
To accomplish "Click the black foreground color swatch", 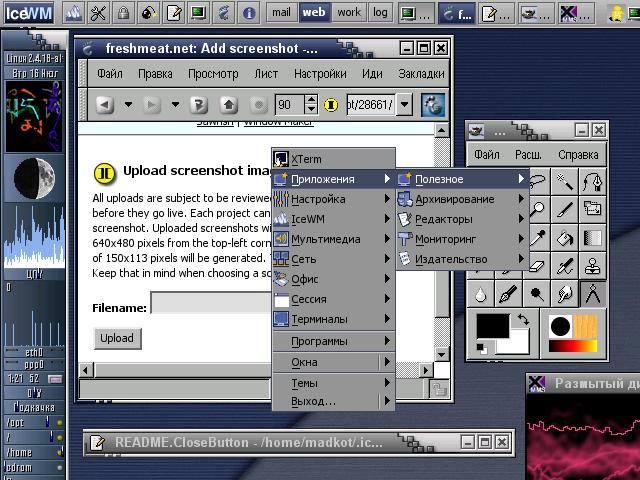I will [493, 325].
